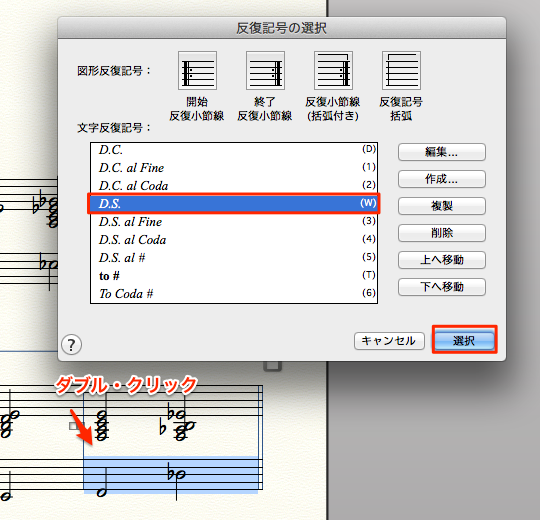Move the item down with 下へ移動
Screen dimensions: 540x520
pos(442,287)
